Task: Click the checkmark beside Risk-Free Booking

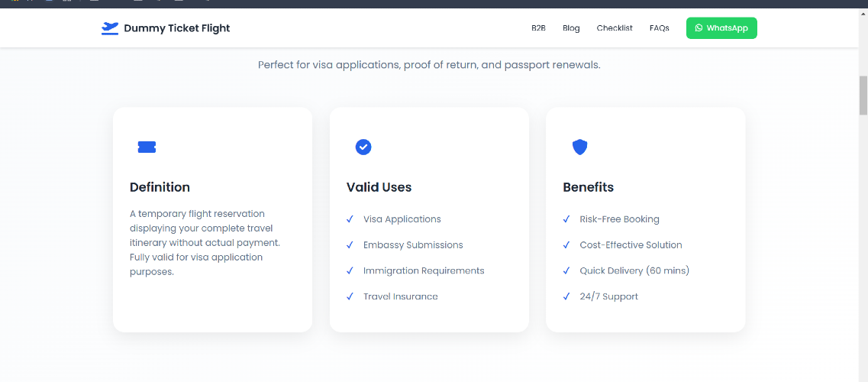Action: click(x=566, y=219)
